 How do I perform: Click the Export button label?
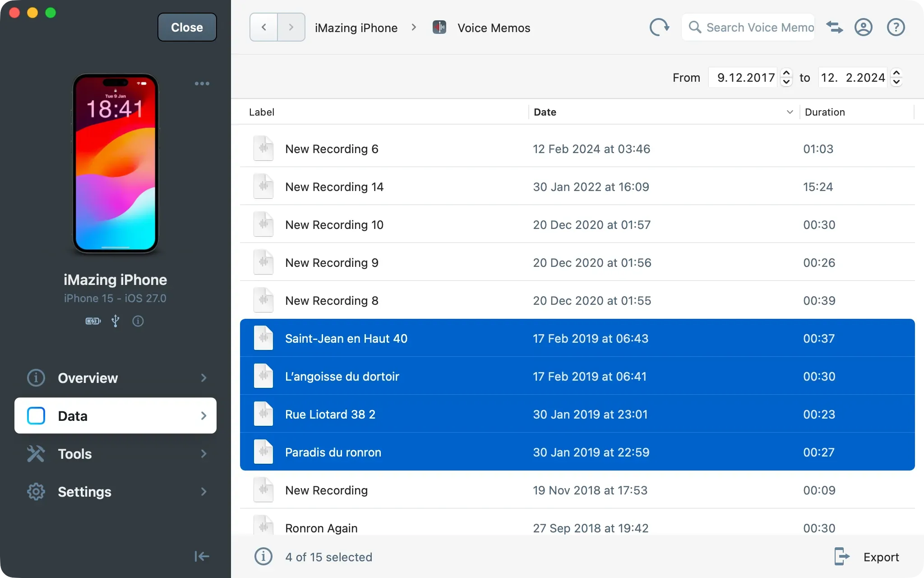[881, 557]
